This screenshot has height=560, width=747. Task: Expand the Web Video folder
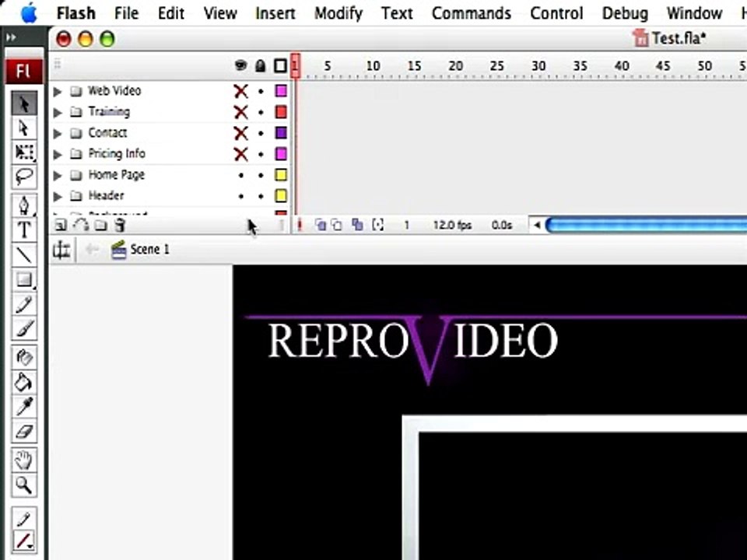(x=58, y=91)
